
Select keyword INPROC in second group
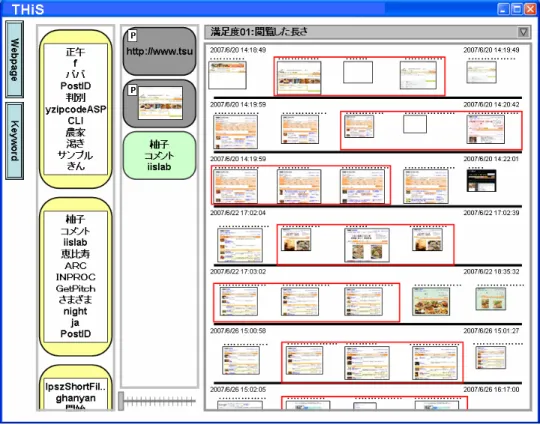pos(75,277)
